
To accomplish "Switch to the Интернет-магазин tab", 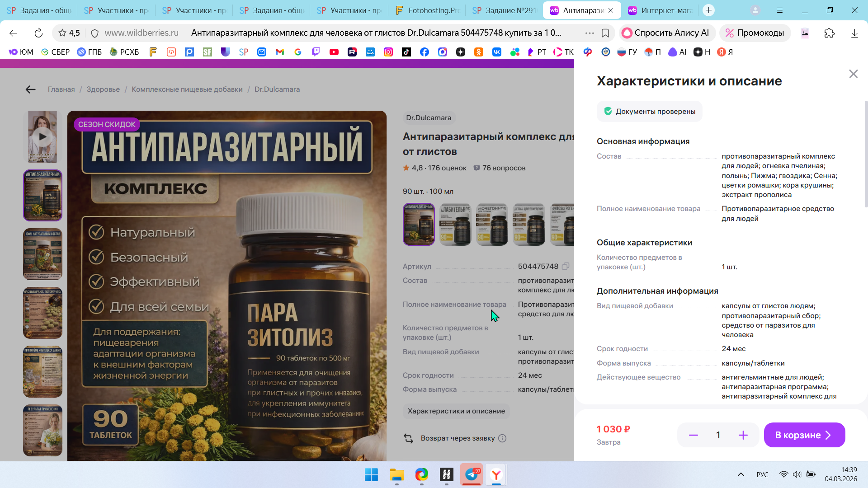I will pos(660,10).
